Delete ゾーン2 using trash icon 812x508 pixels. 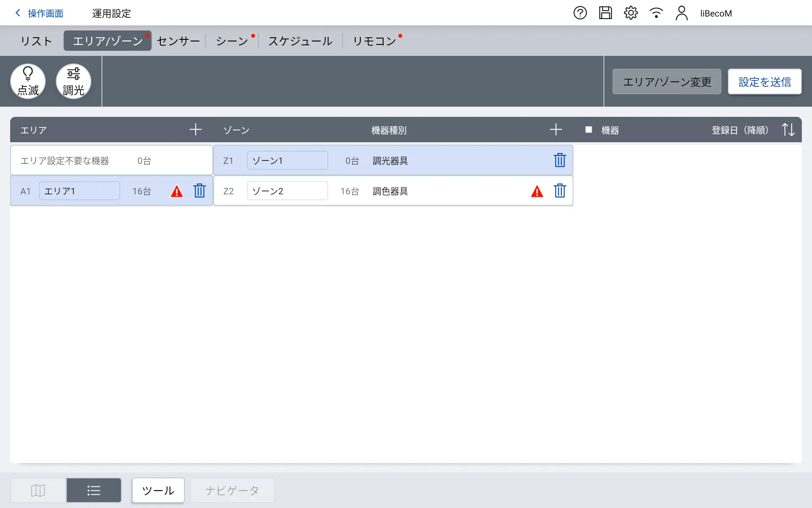[x=560, y=191]
